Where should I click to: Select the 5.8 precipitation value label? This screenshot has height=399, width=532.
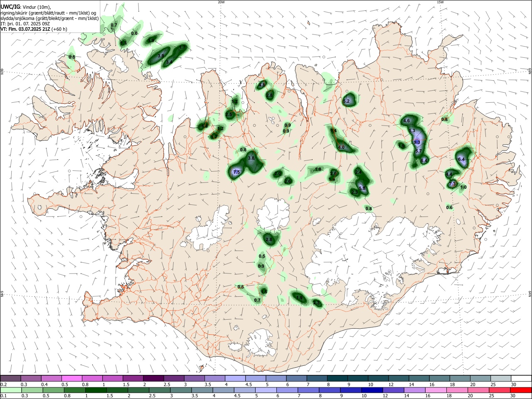pyautogui.click(x=362, y=188)
